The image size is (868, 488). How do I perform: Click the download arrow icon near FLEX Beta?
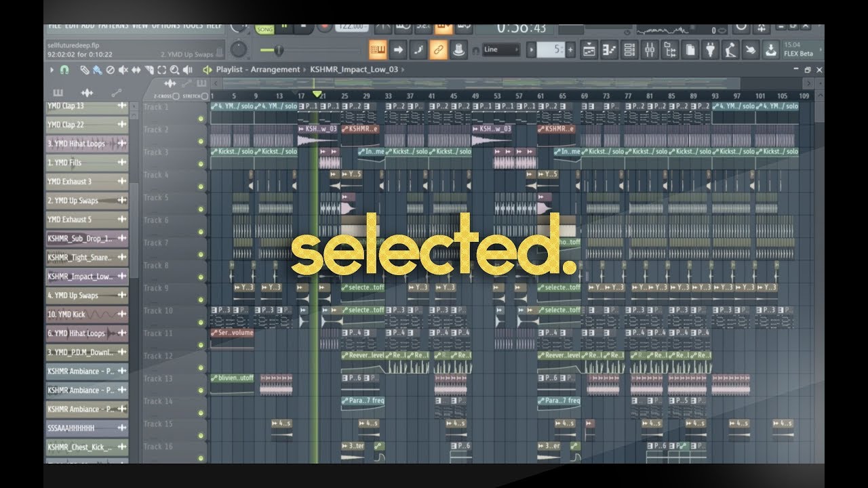(x=771, y=49)
